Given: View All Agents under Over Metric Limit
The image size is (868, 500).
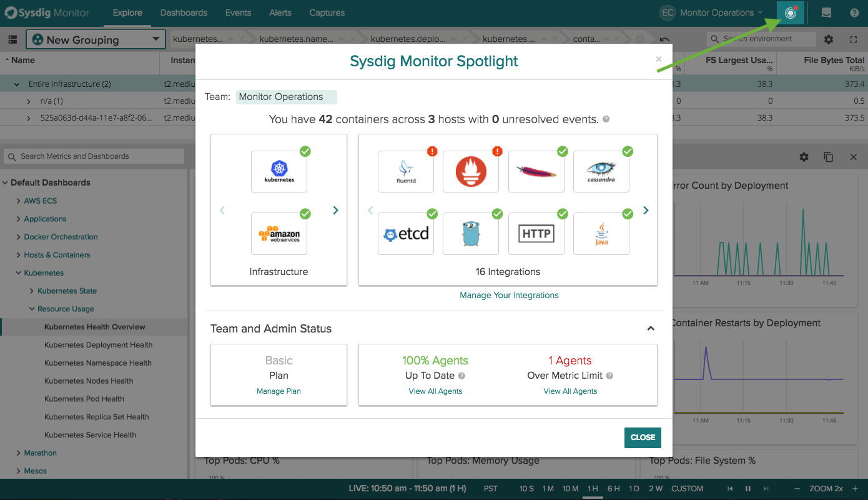Looking at the screenshot, I should coord(570,391).
